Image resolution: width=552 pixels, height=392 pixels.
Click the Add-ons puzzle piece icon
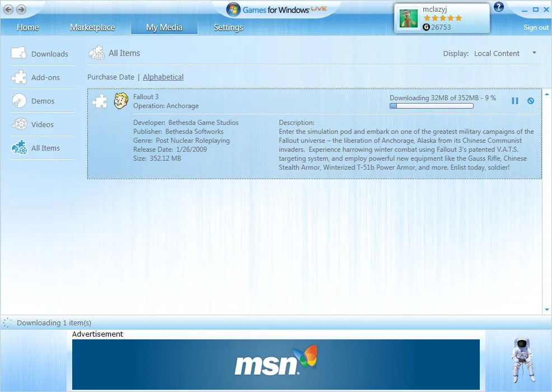click(18, 77)
